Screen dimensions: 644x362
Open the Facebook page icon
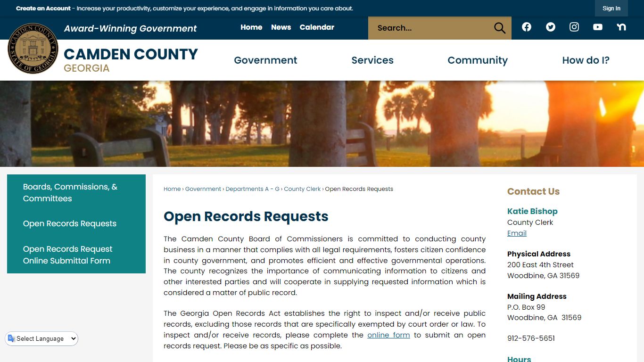pos(527,27)
